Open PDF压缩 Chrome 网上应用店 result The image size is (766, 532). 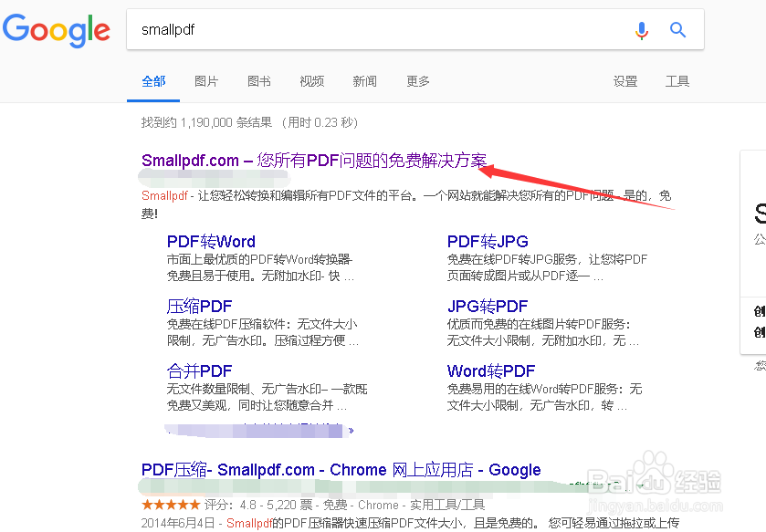coord(341,470)
